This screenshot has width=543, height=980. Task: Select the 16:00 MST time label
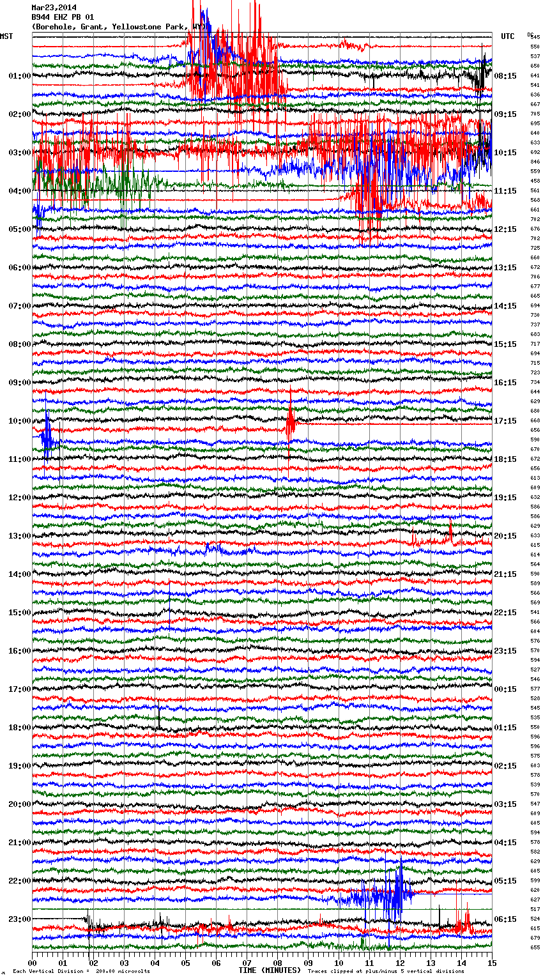point(20,651)
